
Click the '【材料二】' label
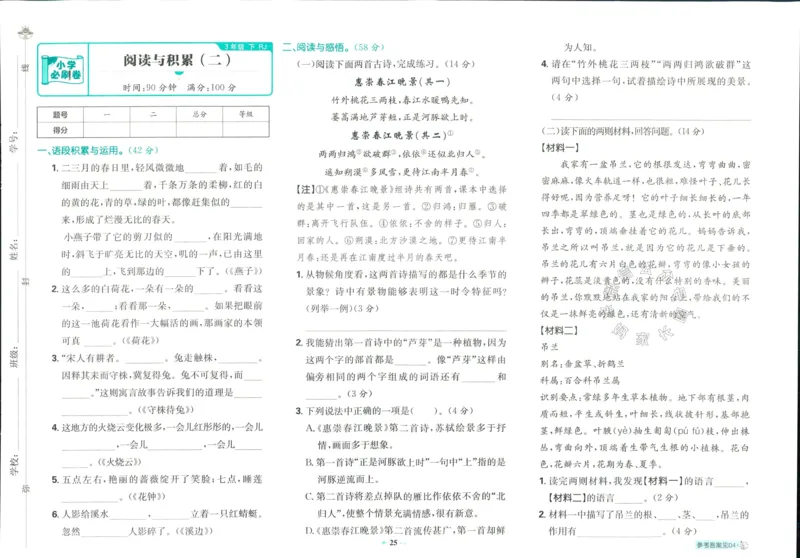560,331
